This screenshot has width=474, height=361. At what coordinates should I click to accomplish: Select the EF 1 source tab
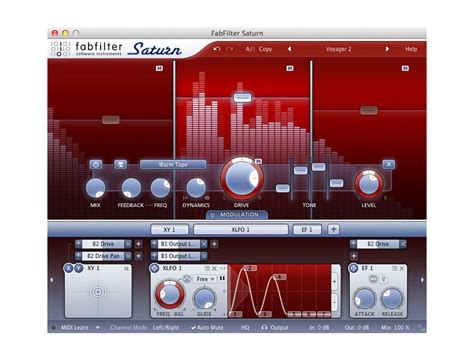[x=307, y=229]
